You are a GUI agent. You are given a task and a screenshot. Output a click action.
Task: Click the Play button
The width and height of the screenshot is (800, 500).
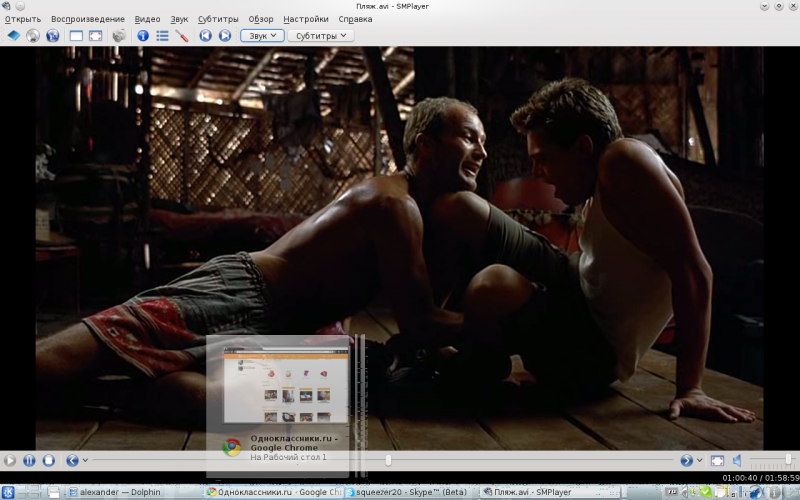point(10,460)
